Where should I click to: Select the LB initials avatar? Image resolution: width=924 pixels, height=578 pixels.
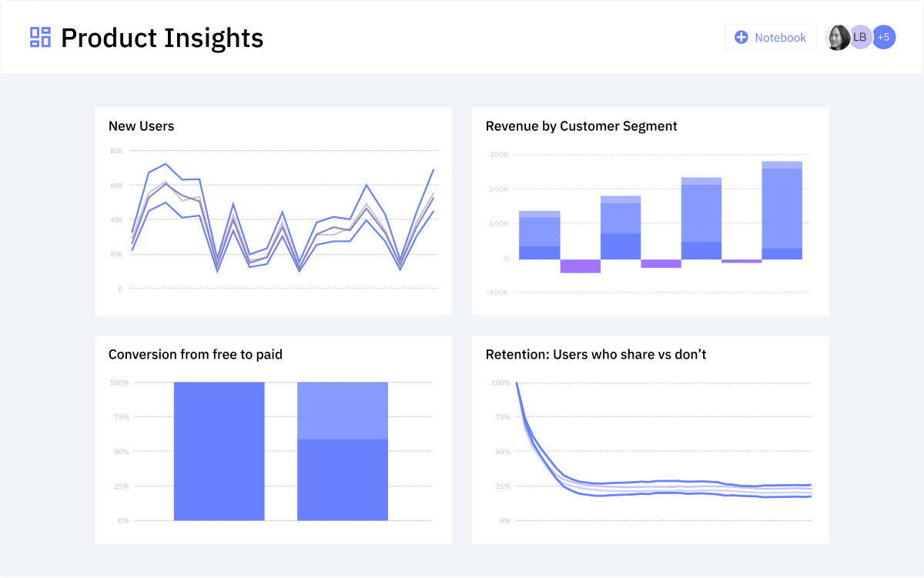[860, 37]
